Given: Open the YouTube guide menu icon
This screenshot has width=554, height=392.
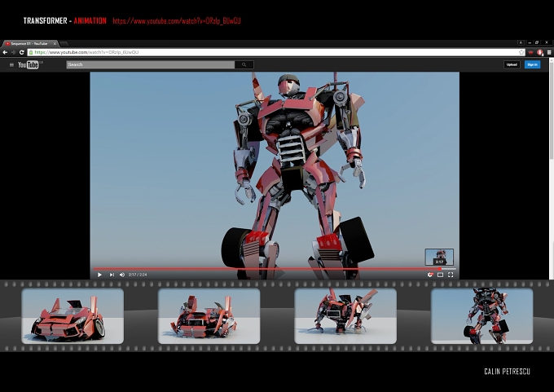Looking at the screenshot, I should pyautogui.click(x=11, y=64).
